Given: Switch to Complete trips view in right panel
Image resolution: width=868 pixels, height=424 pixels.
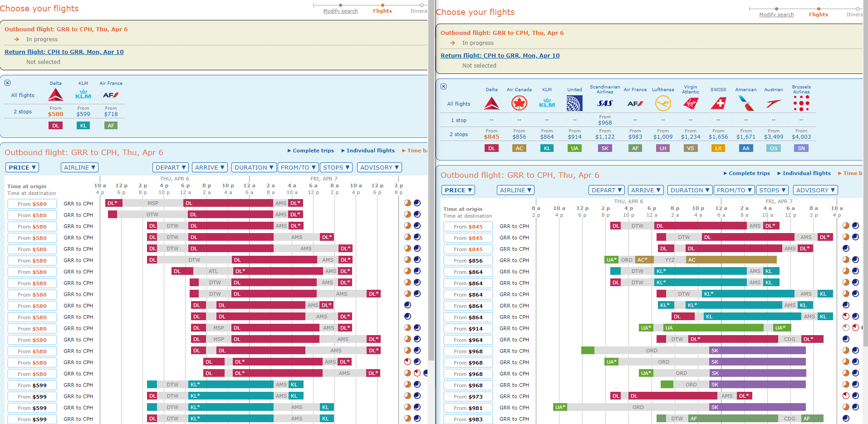Looking at the screenshot, I should pos(749,173).
